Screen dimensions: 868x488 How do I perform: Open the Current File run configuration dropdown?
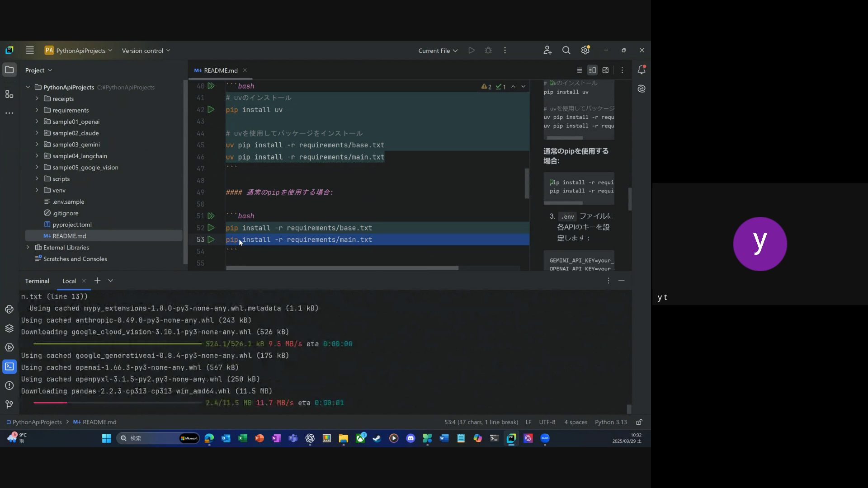pos(438,51)
